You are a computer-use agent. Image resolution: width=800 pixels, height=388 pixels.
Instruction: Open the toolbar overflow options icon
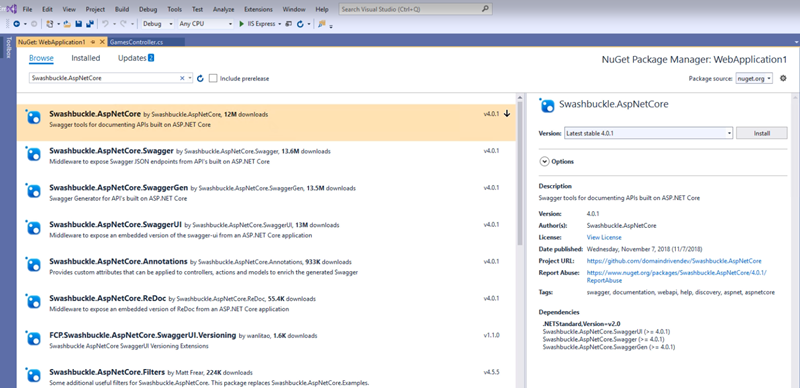pos(331,26)
